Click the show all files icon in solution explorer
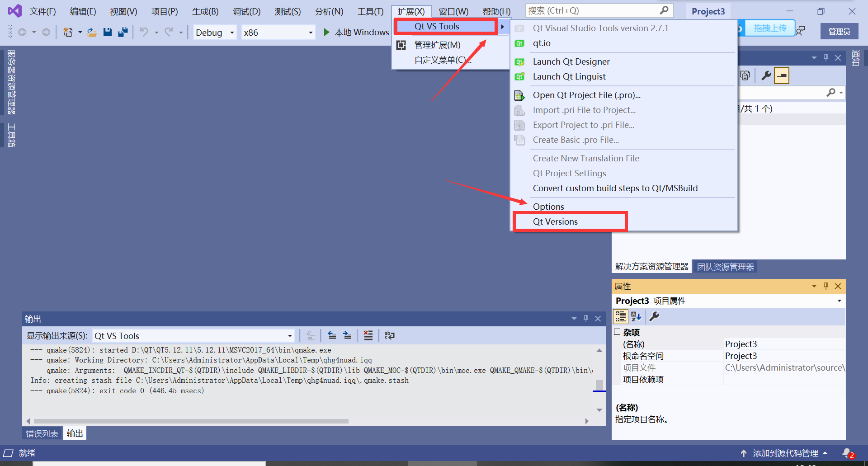The width and height of the screenshot is (868, 466). tap(745, 75)
